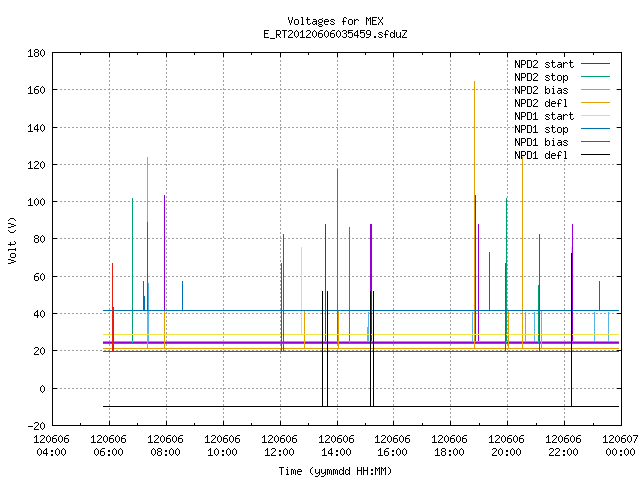Image resolution: width=640 pixels, height=480 pixels.
Task: Click the y-axis tick label 40
Action: point(39,314)
